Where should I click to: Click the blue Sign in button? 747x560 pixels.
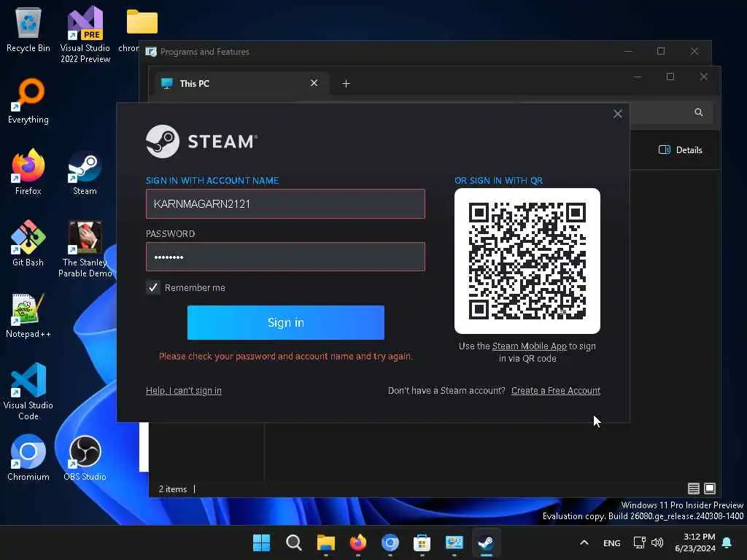pyautogui.click(x=286, y=322)
